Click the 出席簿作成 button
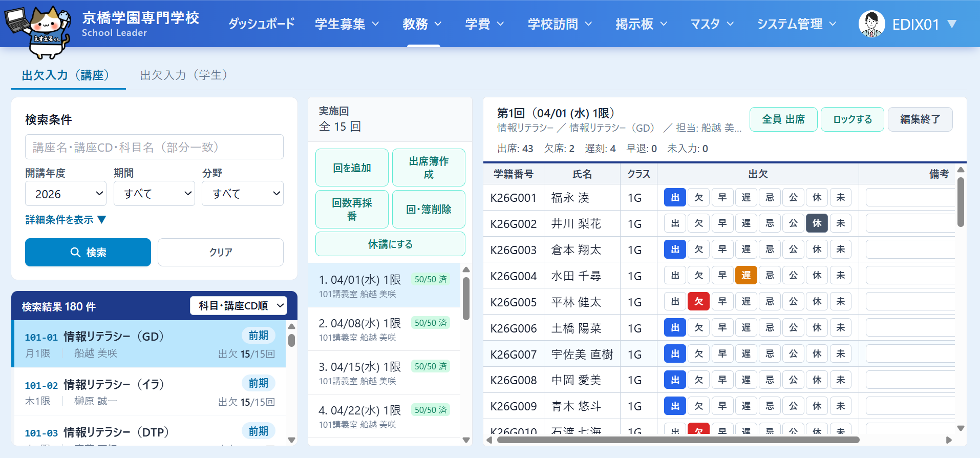 pos(429,168)
